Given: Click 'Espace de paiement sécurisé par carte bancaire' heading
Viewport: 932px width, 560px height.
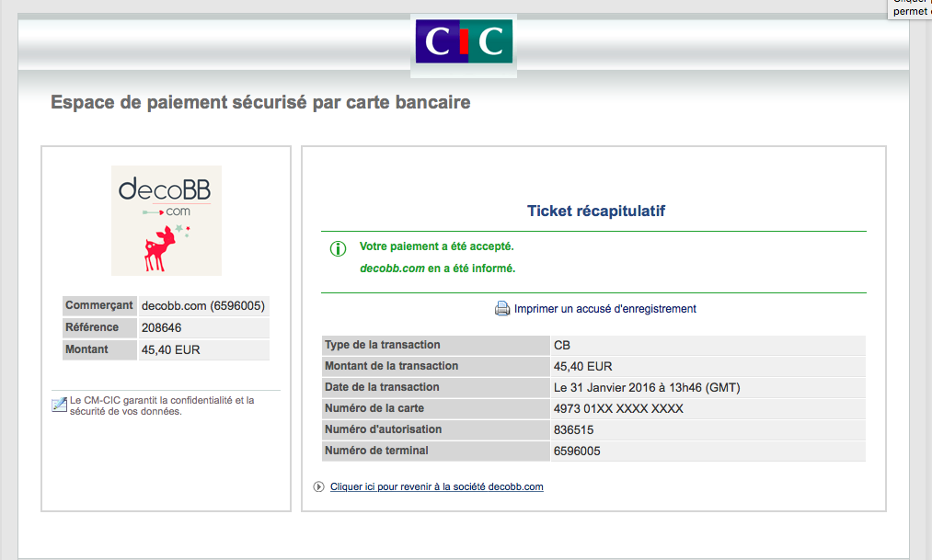Looking at the screenshot, I should pyautogui.click(x=260, y=102).
